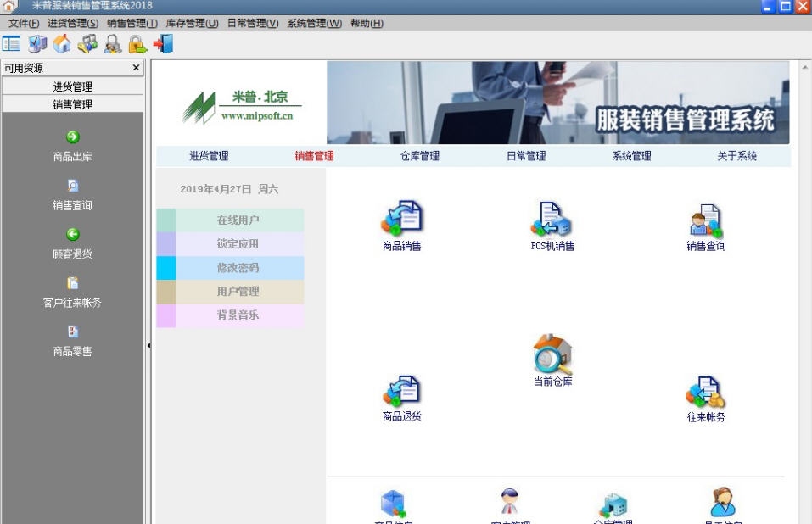Collapse the 销售管理 group in 可用资源
This screenshot has height=524, width=812.
pyautogui.click(x=73, y=103)
